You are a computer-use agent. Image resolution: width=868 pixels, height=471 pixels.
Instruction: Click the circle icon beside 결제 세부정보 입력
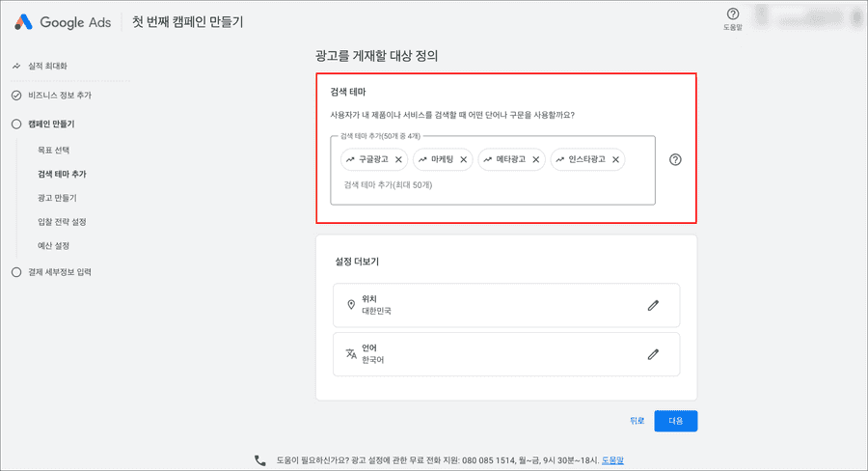pyautogui.click(x=16, y=272)
